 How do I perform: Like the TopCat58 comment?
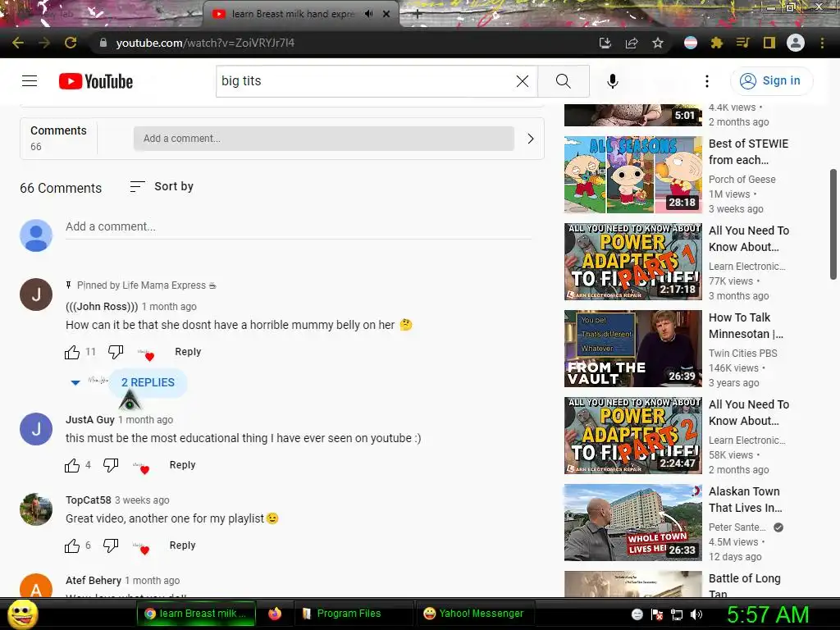click(x=72, y=546)
